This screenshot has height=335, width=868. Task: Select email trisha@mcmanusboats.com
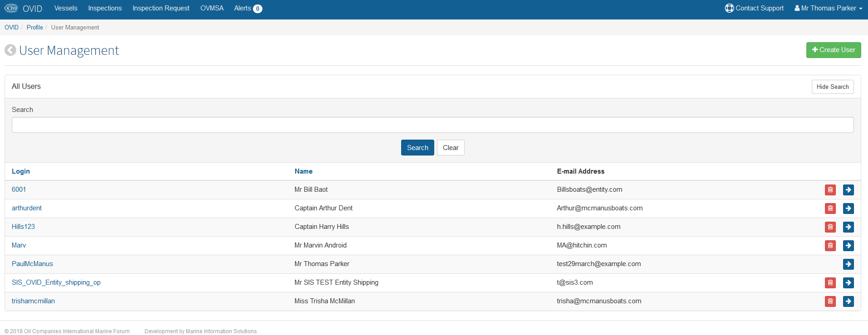click(599, 301)
